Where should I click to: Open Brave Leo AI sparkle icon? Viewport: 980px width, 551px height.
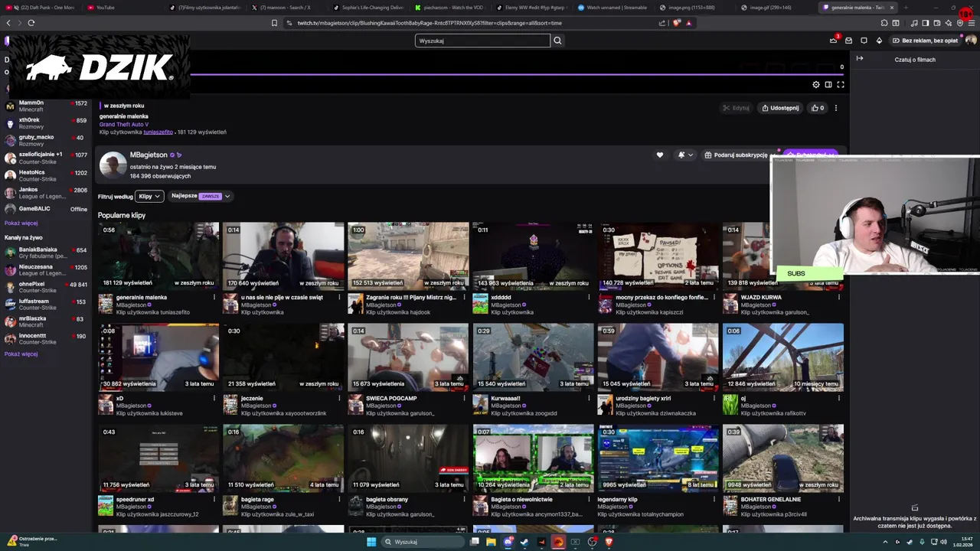pyautogui.click(x=949, y=23)
